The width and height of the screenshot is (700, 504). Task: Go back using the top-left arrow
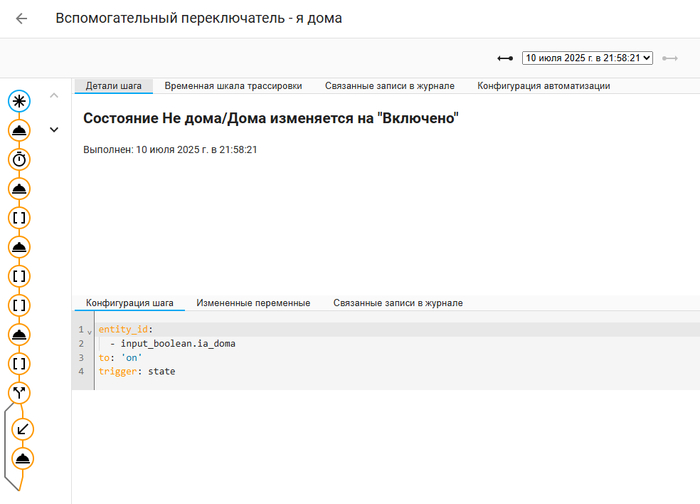(22, 19)
